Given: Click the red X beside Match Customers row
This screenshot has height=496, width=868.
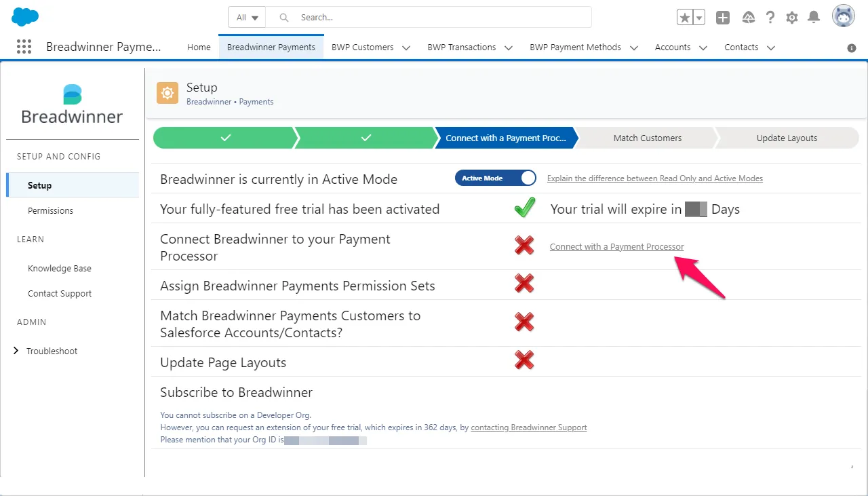Looking at the screenshot, I should point(524,322).
